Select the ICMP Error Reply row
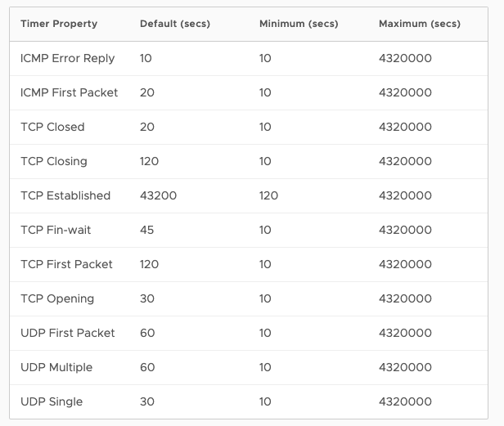Image resolution: width=504 pixels, height=426 pixels. [x=67, y=58]
